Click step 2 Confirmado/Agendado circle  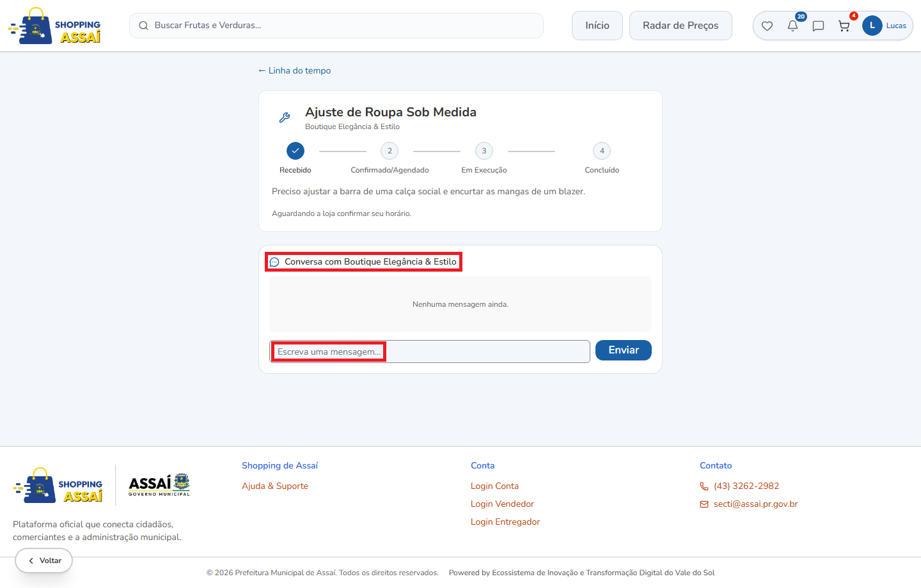pos(390,151)
